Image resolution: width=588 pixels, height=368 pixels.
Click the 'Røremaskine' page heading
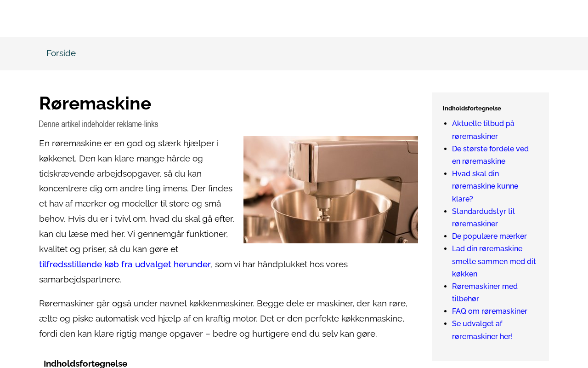click(x=95, y=103)
